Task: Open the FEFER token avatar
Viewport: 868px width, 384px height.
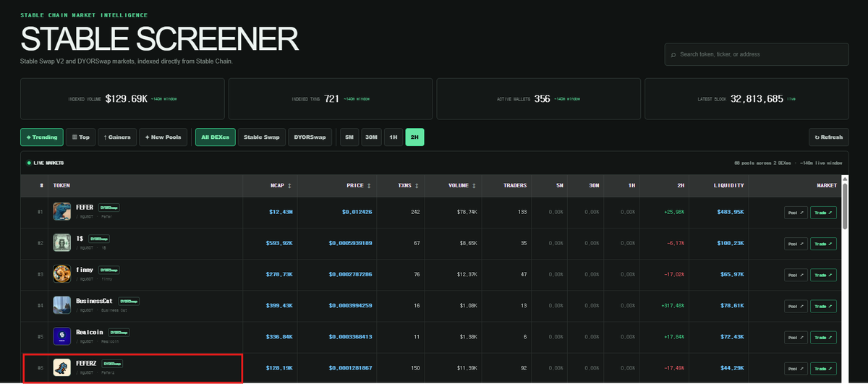Action: (62, 212)
